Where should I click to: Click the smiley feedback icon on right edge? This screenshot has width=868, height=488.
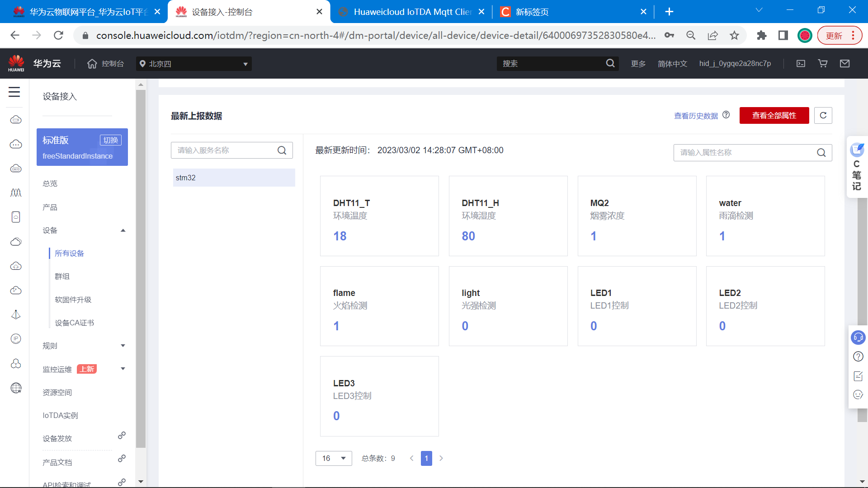858,394
